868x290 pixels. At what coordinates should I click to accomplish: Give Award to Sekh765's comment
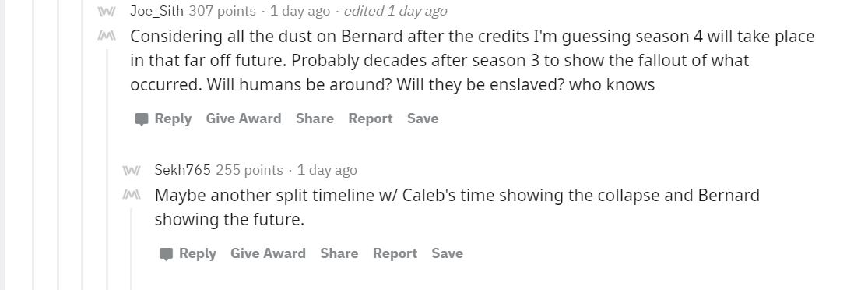click(x=268, y=253)
